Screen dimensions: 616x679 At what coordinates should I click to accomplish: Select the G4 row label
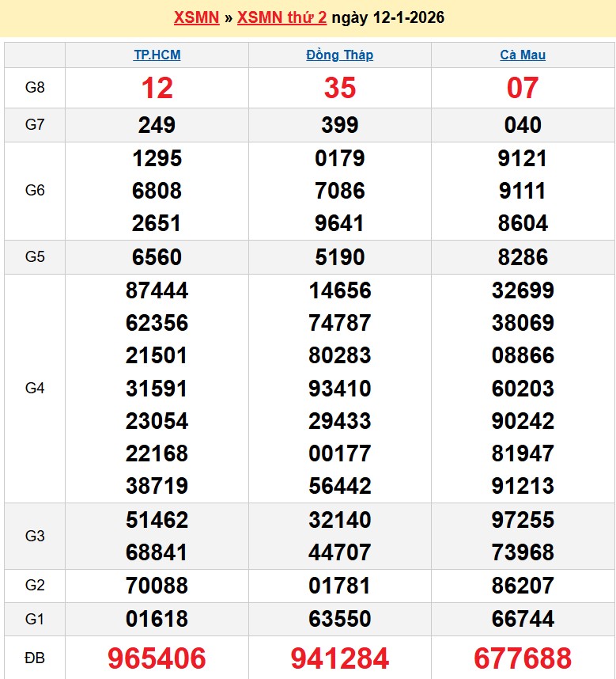click(x=35, y=388)
